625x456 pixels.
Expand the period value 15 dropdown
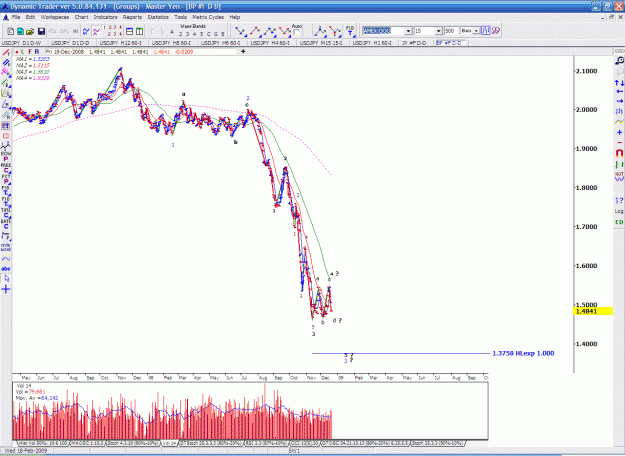[438, 31]
